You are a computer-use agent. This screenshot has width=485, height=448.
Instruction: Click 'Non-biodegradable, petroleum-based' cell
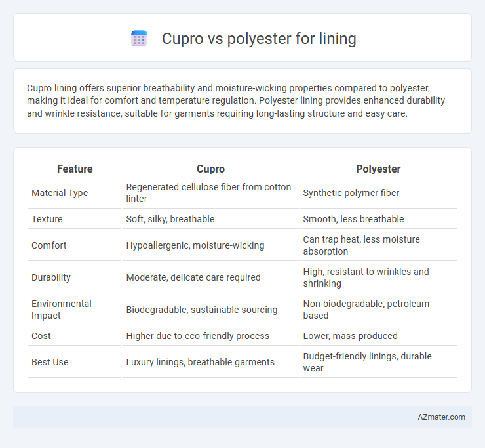tap(378, 310)
